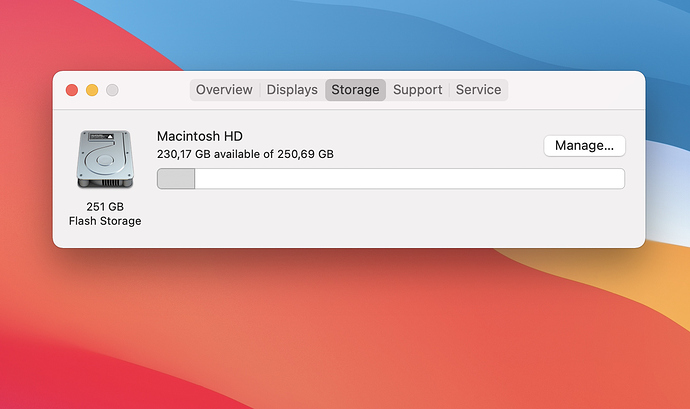Click the Macintosh HD drive icon
Screen dimensions: 690x409
click(x=105, y=159)
